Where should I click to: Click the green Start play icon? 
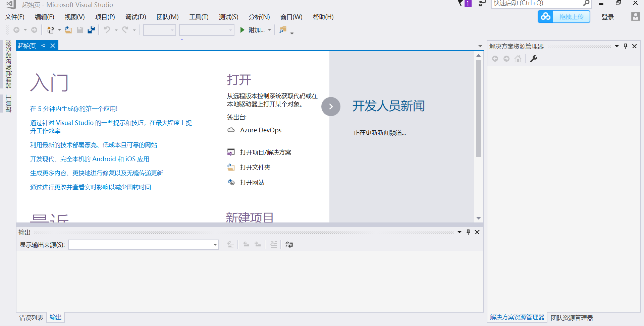point(242,30)
